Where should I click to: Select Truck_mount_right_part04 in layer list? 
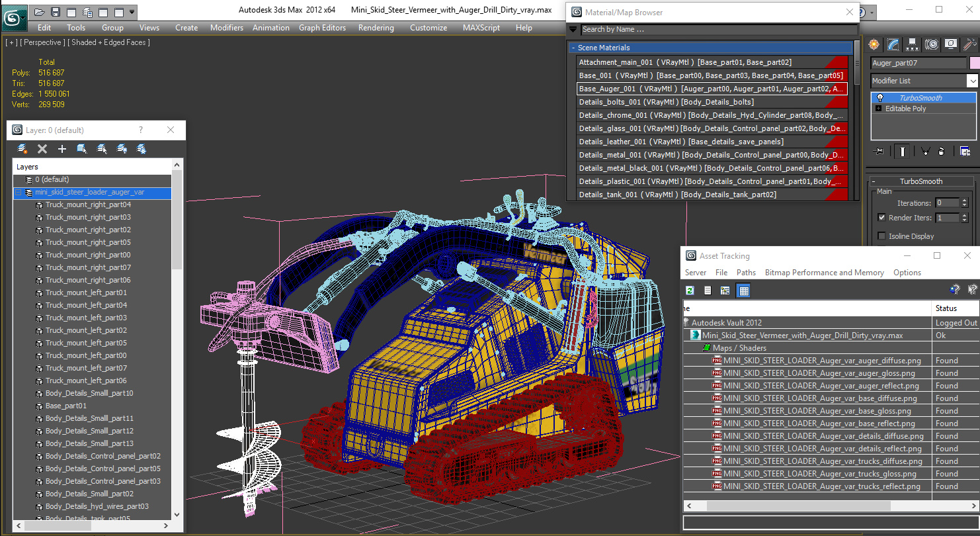point(88,205)
